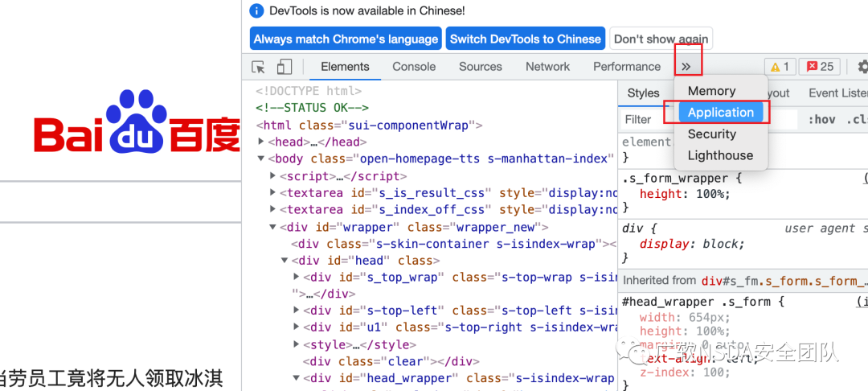Activate the inspect element picker icon
This screenshot has width=868, height=391.
point(259,67)
